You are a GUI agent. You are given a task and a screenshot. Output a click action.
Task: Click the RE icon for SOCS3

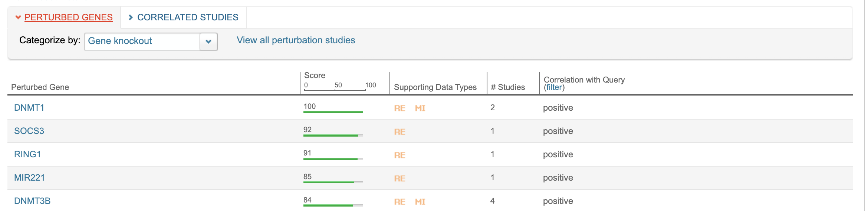click(400, 132)
